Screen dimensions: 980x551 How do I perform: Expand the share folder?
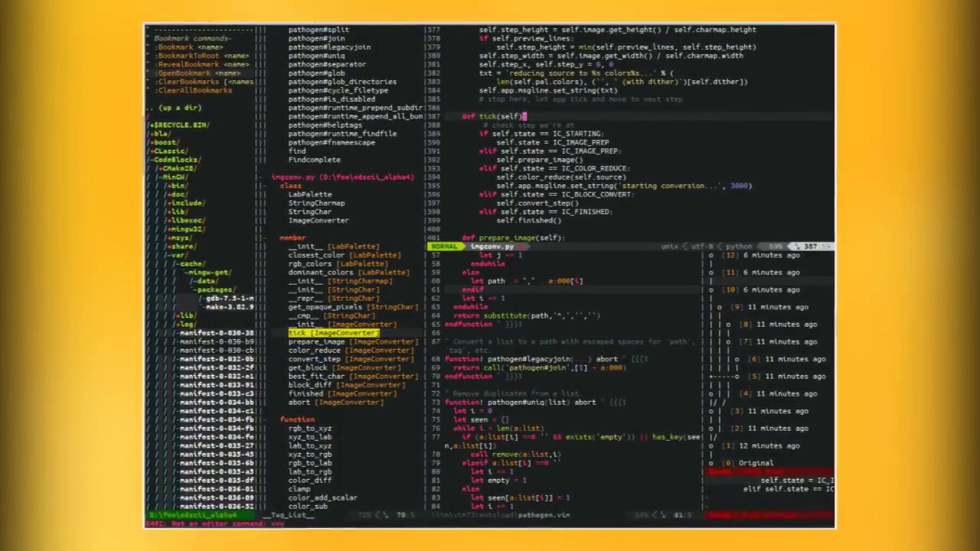(x=181, y=246)
